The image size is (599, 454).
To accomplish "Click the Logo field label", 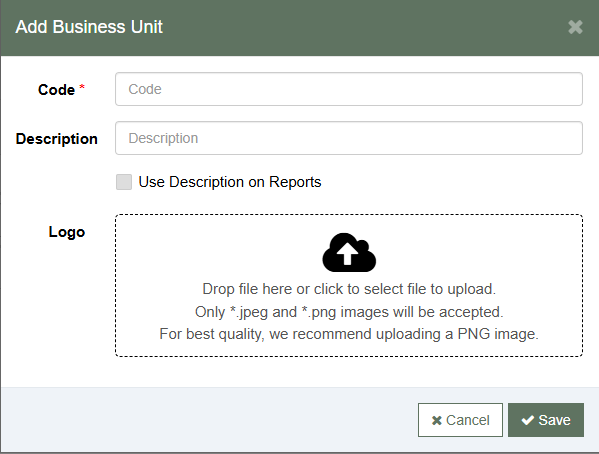I will tap(67, 232).
